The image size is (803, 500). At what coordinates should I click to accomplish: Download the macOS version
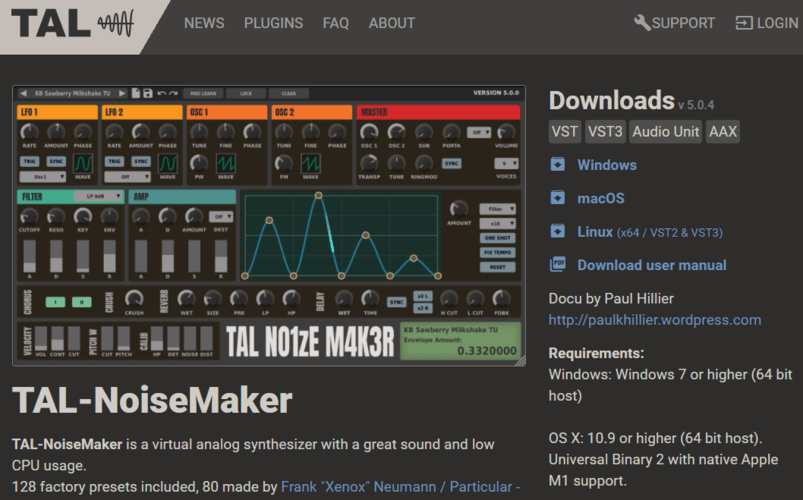click(x=601, y=198)
